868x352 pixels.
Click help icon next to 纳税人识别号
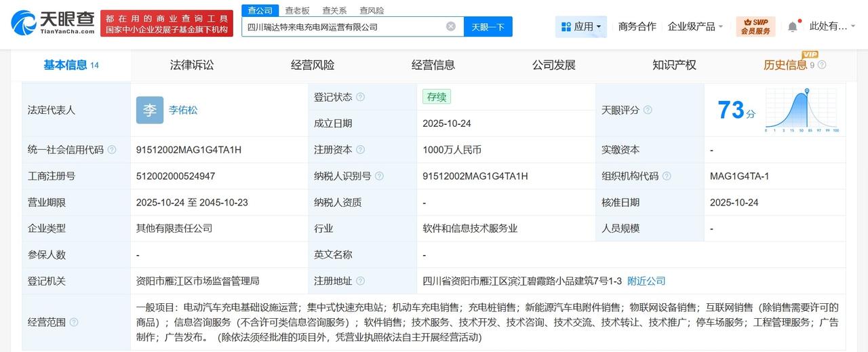pos(379,176)
